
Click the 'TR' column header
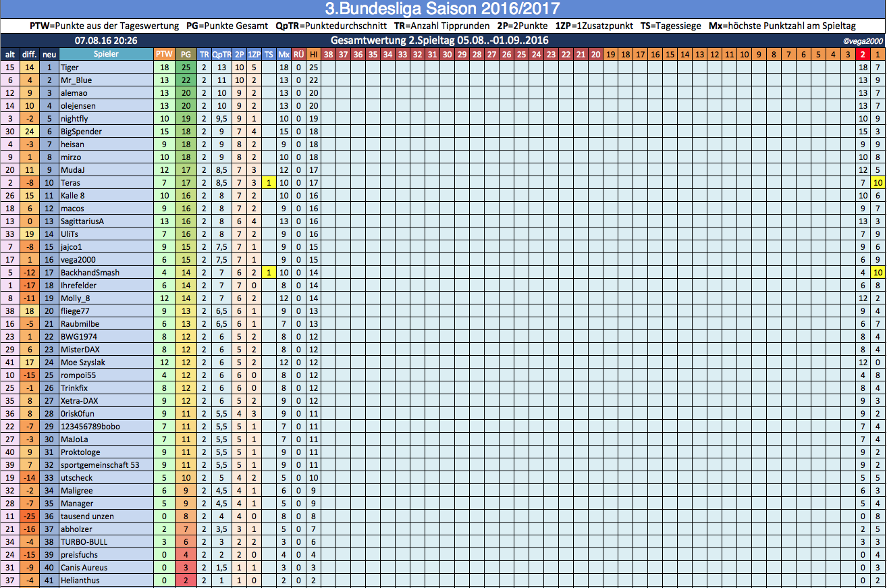[204, 54]
